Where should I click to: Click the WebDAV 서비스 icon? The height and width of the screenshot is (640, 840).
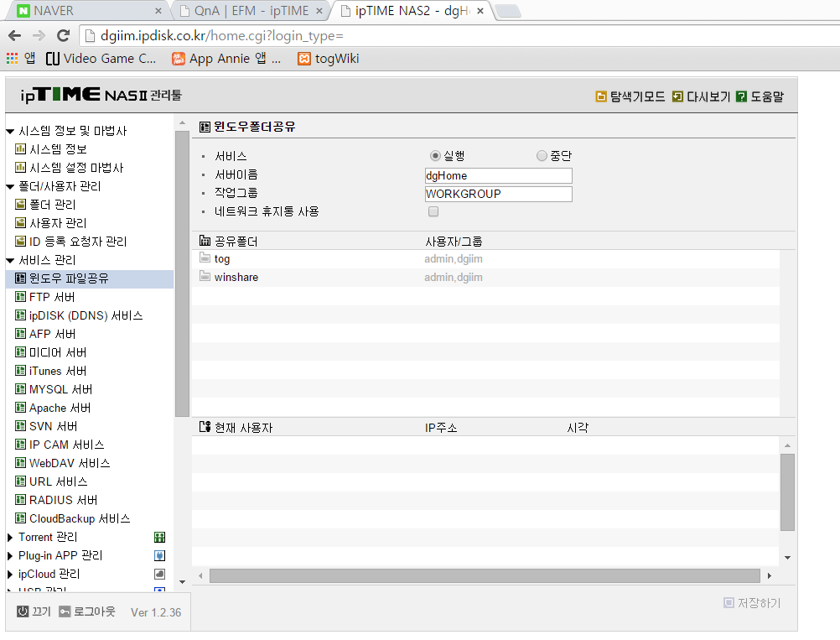point(20,462)
